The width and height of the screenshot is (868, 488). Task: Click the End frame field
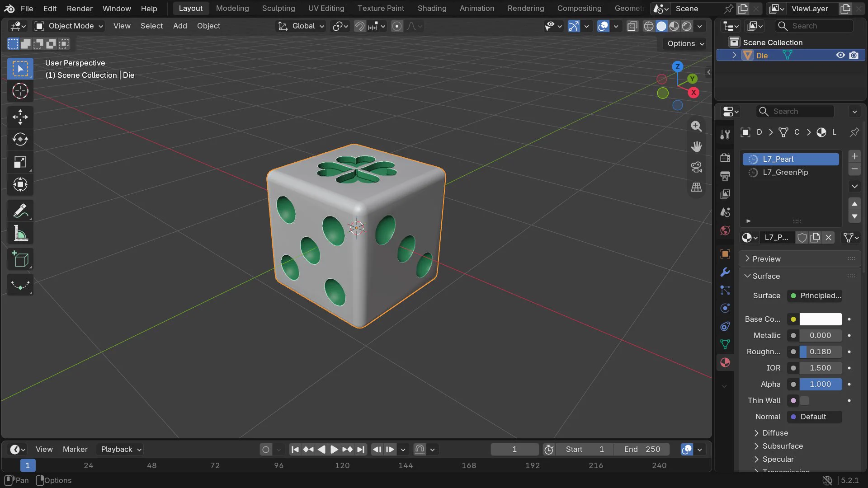[x=642, y=449]
